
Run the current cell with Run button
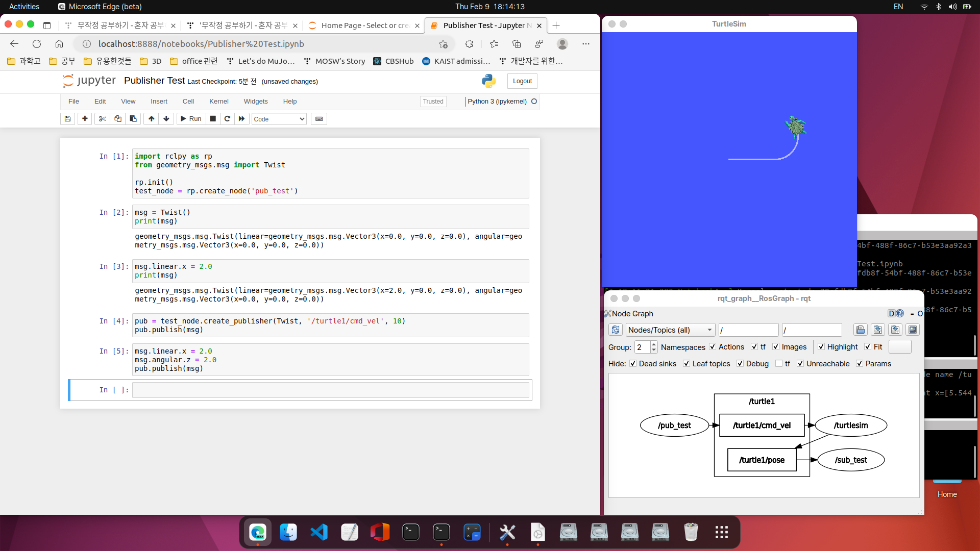[x=191, y=119]
